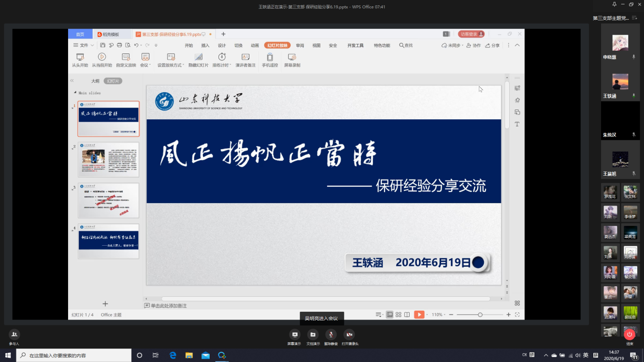This screenshot has width=644, height=362.
Task: Click the 从头开始 slideshow icon
Action: [80, 57]
